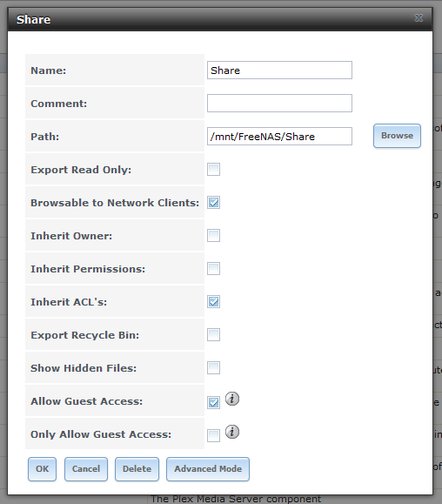Screen dimensions: 442x504
Task: Click info icon beside Allow Guest Access
Action: point(232,399)
